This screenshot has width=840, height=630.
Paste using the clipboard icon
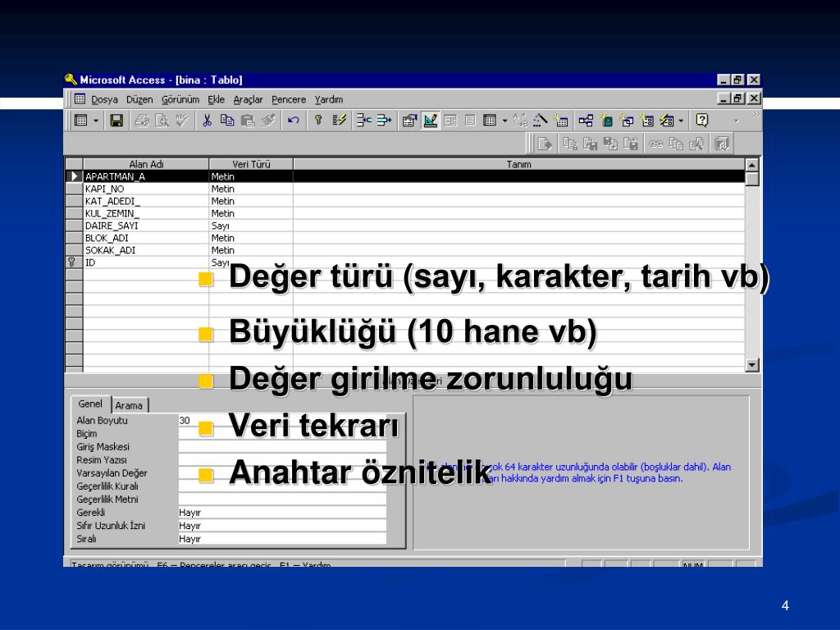point(248,121)
